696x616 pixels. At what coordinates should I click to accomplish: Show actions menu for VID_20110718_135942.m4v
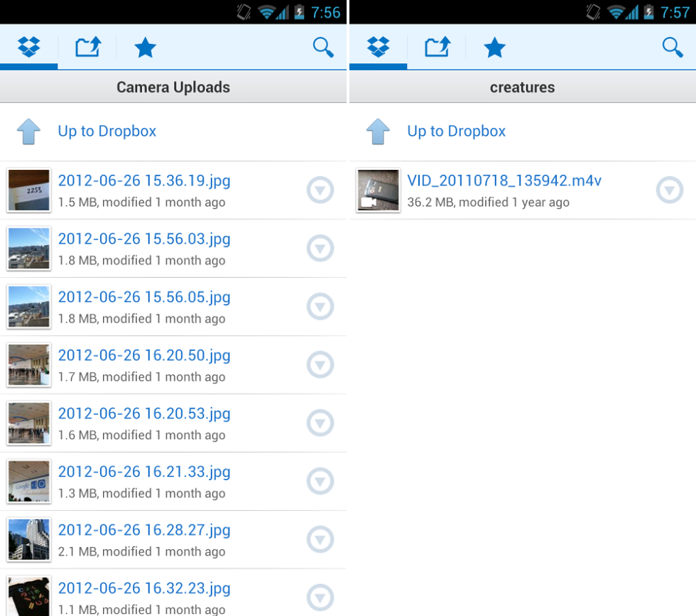pos(669,190)
